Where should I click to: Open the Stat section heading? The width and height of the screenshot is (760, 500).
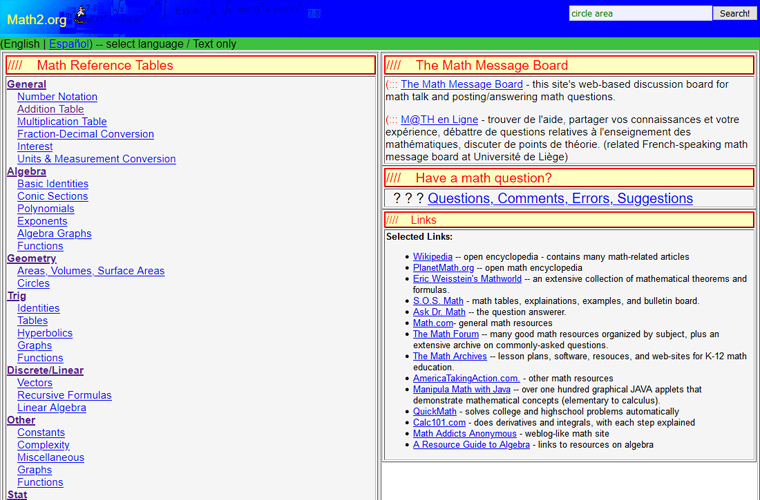click(17, 495)
